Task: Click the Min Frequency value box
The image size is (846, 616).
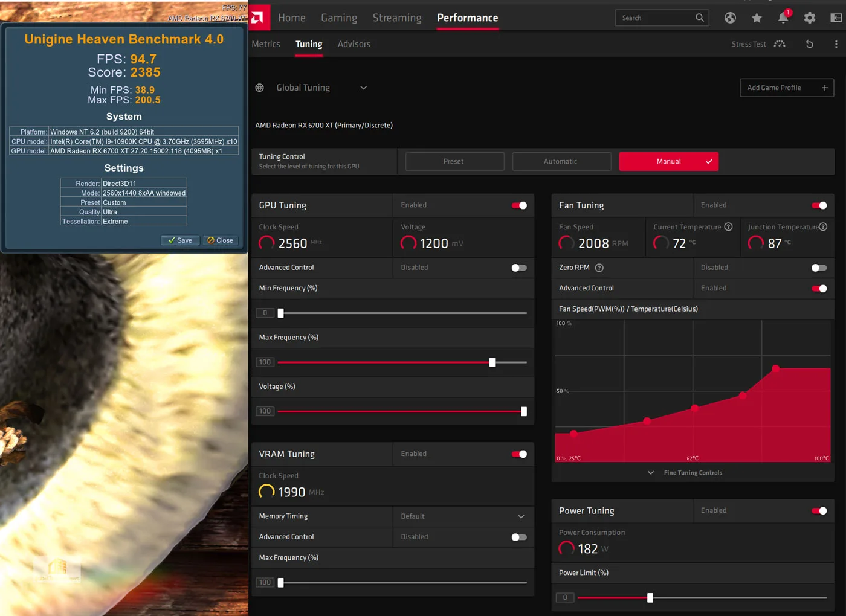Action: click(x=265, y=313)
